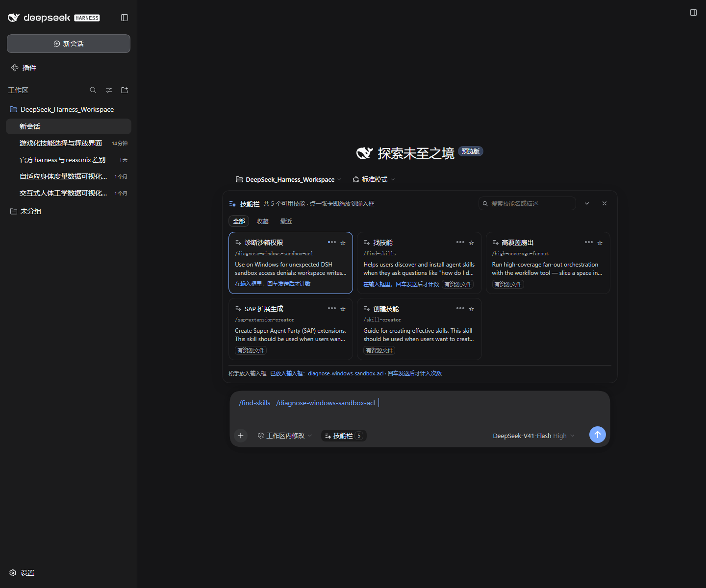Collapse the skills panel chevron
The image size is (706, 588).
(587, 203)
